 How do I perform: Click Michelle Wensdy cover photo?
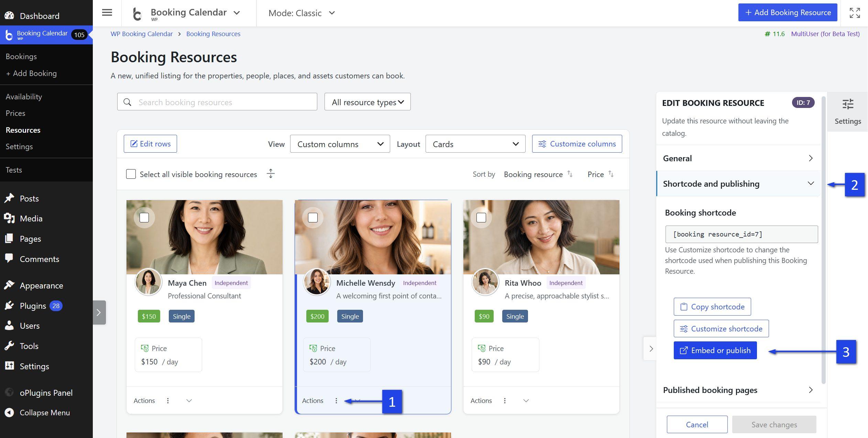[x=373, y=237]
